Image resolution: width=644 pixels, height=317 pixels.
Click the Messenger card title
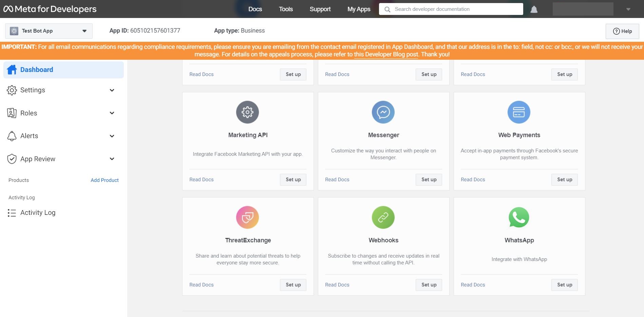click(x=383, y=135)
